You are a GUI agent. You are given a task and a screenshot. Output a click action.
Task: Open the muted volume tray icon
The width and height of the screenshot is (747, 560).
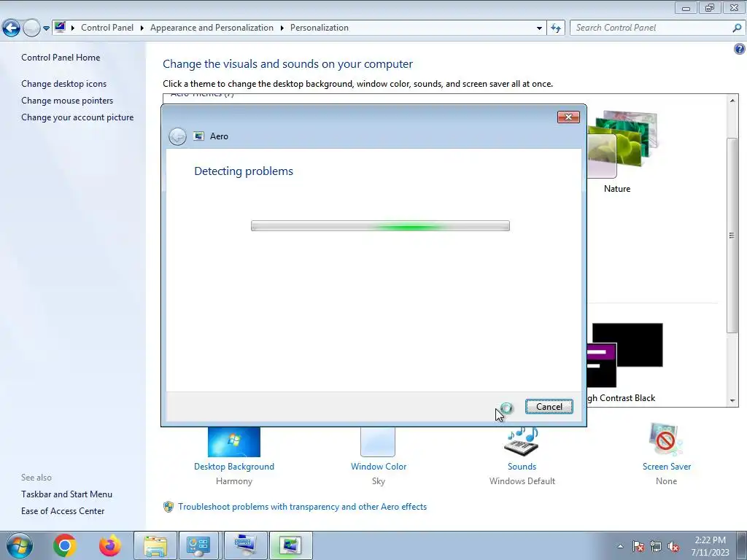pyautogui.click(x=673, y=546)
